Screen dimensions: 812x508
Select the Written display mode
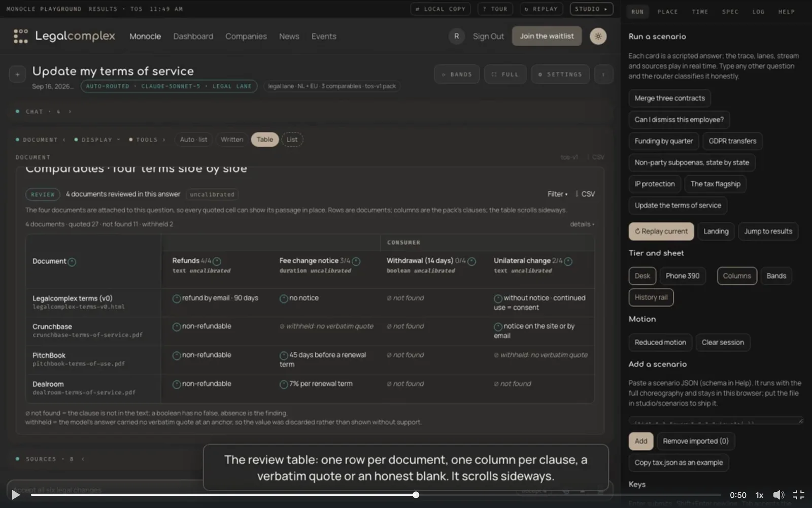(232, 140)
